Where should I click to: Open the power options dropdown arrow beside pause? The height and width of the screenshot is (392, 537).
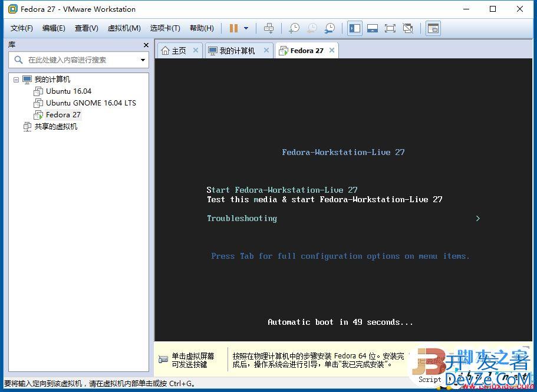[246, 28]
